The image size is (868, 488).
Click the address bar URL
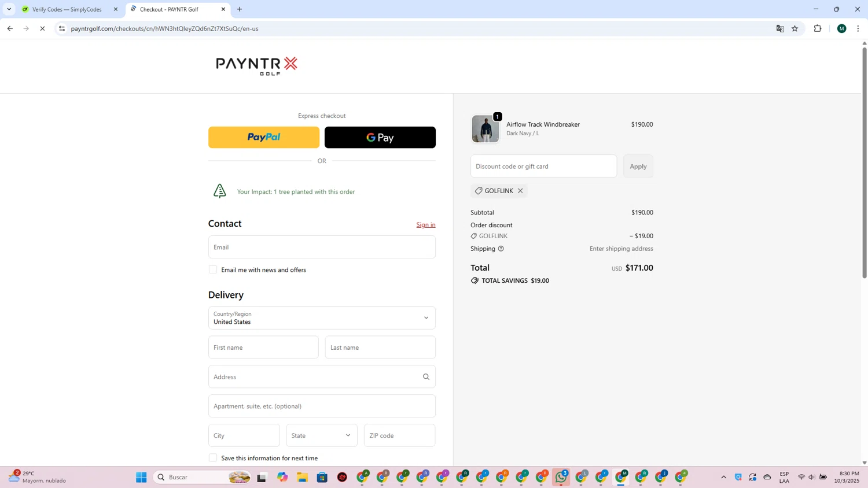tap(164, 28)
